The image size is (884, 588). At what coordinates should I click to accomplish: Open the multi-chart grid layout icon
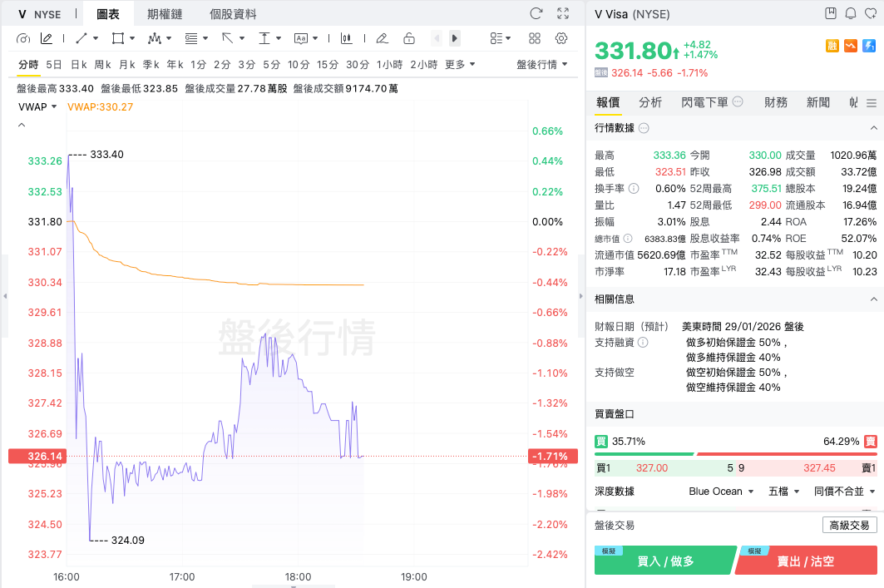535,38
